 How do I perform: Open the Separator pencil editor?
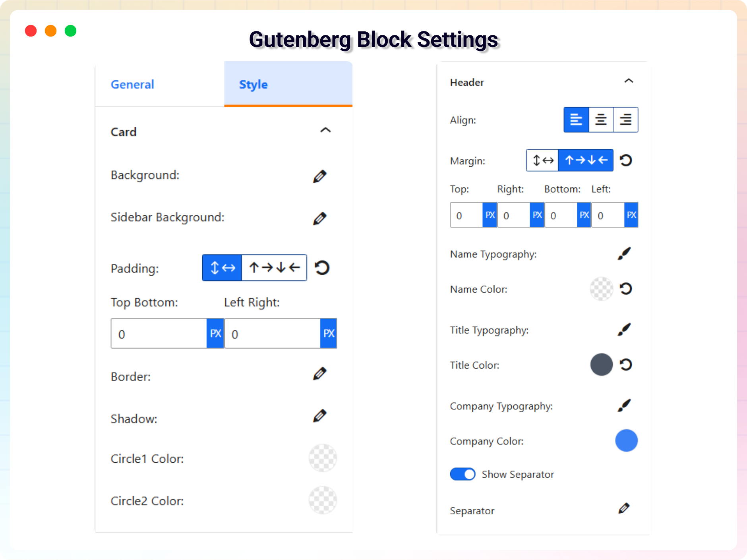(624, 508)
